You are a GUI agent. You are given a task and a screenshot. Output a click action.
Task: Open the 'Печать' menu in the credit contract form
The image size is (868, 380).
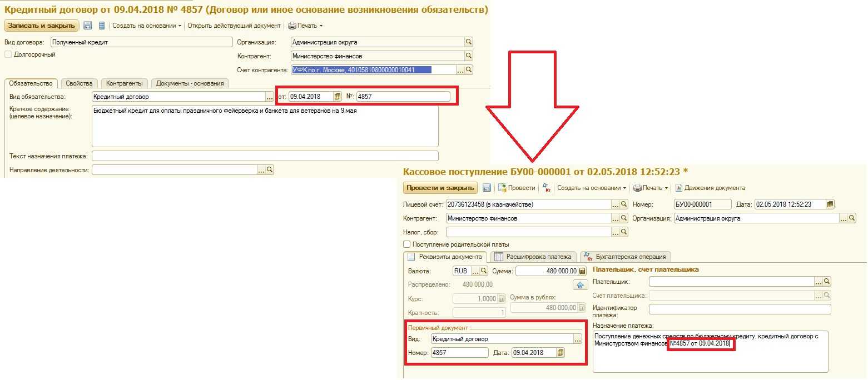pyautogui.click(x=305, y=26)
